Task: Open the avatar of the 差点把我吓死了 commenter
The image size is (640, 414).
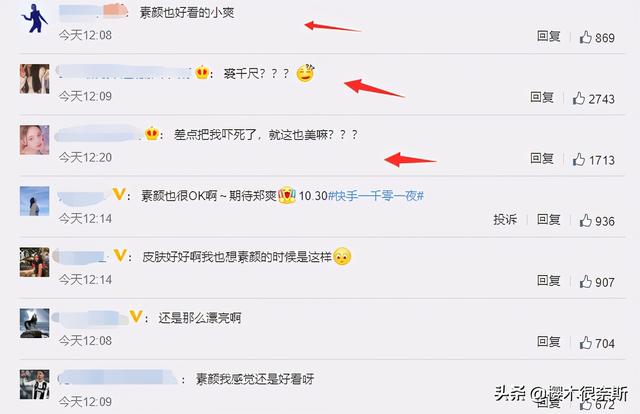Action: click(x=35, y=140)
